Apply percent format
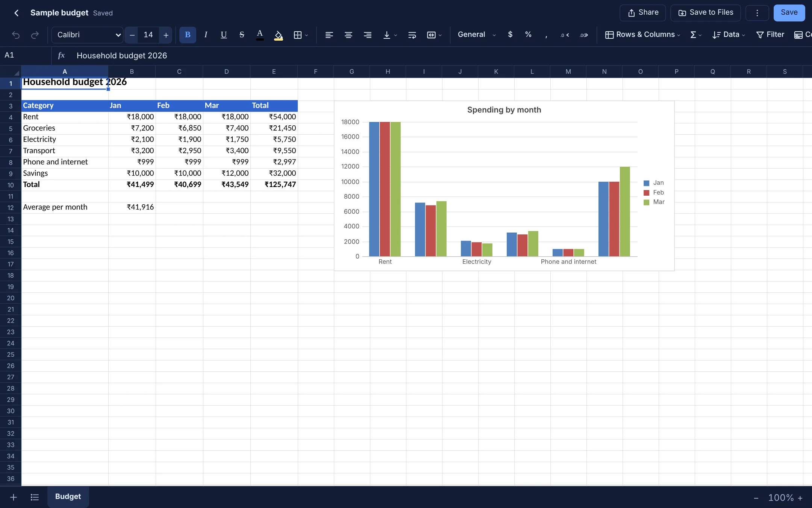812x508 pixels. [528, 35]
